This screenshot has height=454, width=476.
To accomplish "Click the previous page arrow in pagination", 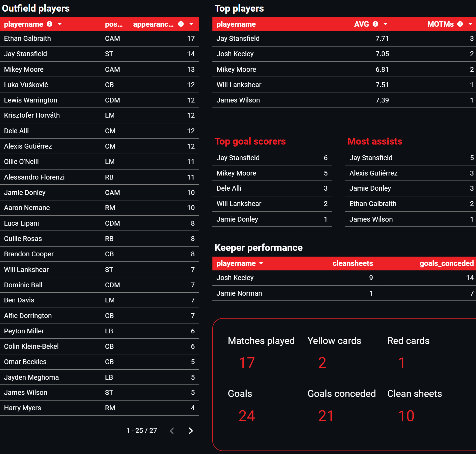I will tap(172, 431).
